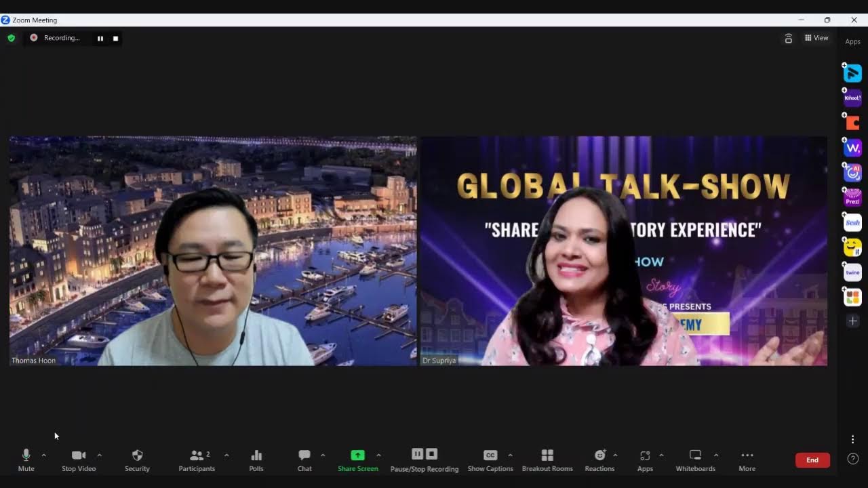868x488 pixels.
Task: Close the Zoom Meeting window
Action: [x=854, y=20]
